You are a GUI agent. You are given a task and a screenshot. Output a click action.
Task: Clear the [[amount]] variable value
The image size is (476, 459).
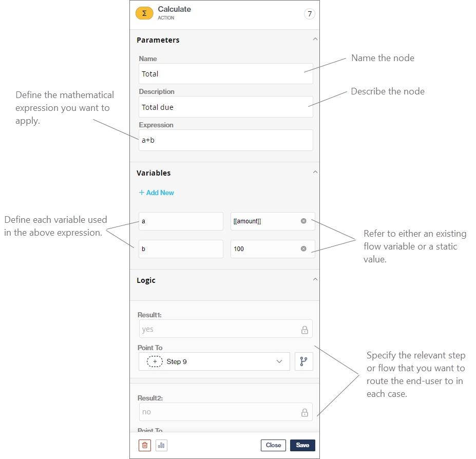coord(303,221)
